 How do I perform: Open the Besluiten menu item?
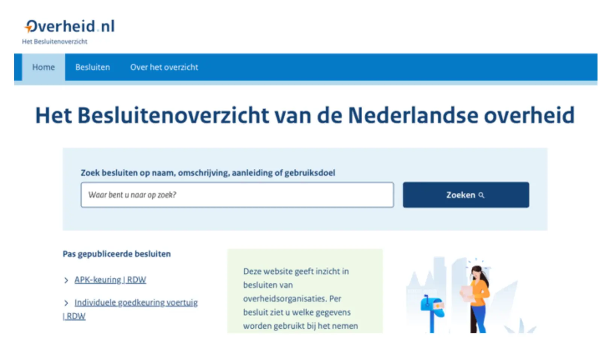(x=93, y=67)
